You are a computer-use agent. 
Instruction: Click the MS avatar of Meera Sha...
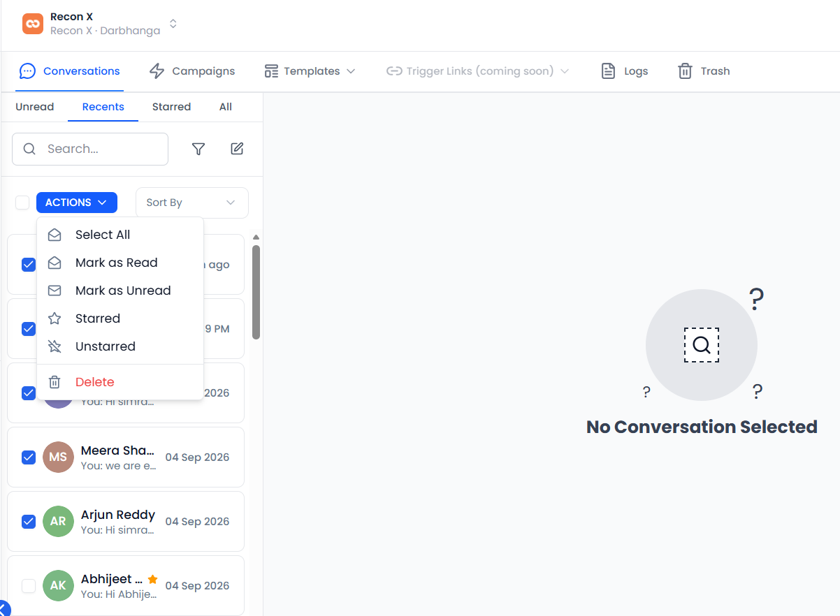(x=58, y=457)
